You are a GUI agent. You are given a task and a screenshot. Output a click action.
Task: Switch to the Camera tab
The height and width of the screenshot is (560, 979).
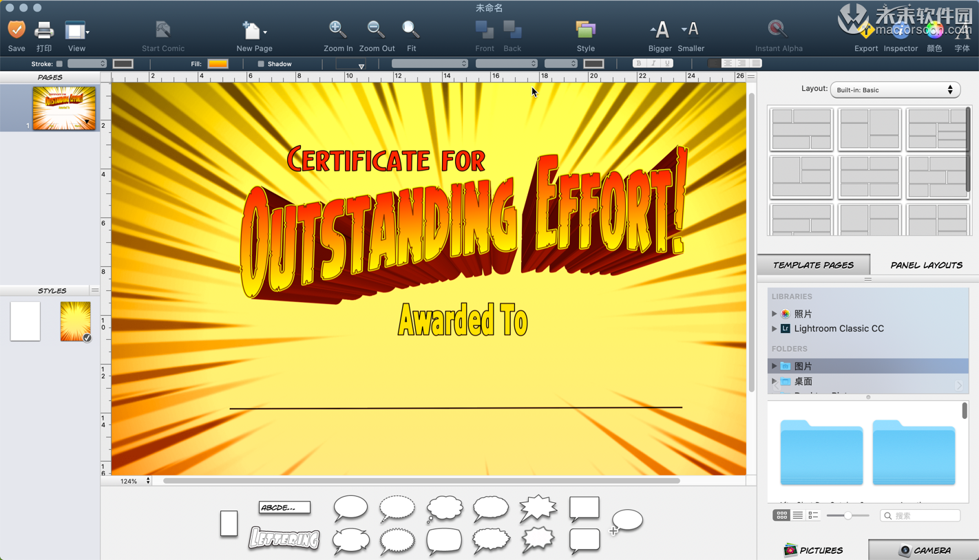pos(924,550)
